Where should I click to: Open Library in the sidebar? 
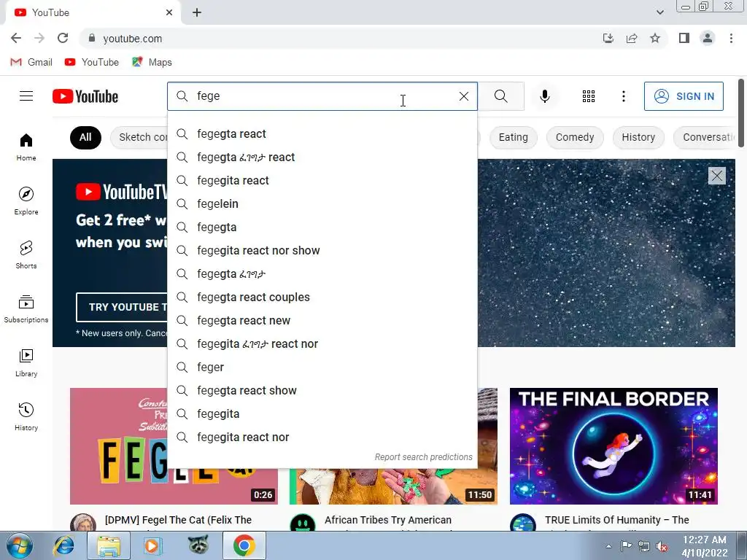pyautogui.click(x=26, y=362)
